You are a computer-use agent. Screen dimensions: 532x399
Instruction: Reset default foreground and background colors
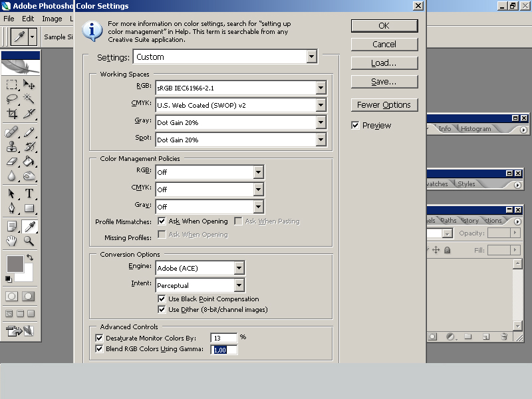[9, 279]
